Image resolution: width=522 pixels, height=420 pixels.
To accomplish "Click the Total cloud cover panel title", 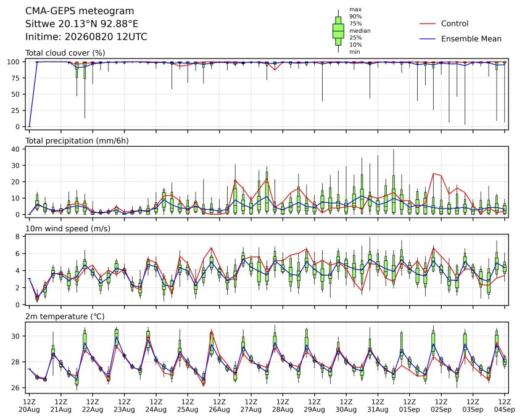I will coord(65,53).
